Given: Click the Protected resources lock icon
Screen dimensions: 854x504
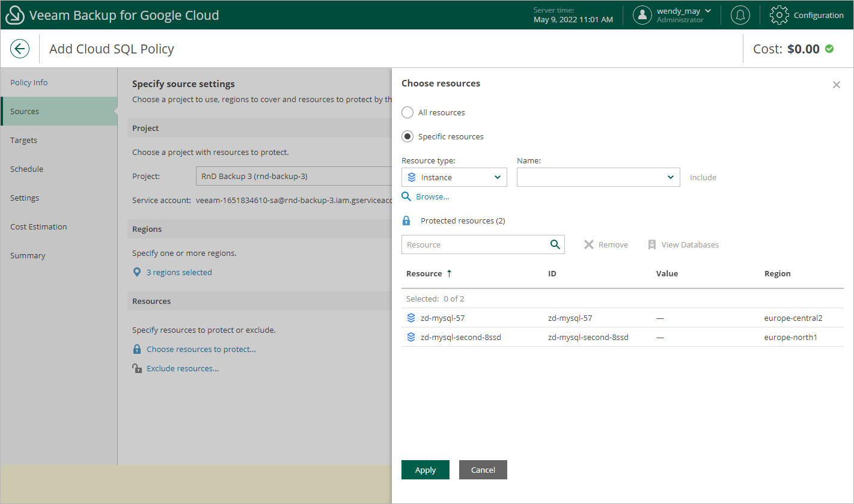Looking at the screenshot, I should click(x=406, y=220).
